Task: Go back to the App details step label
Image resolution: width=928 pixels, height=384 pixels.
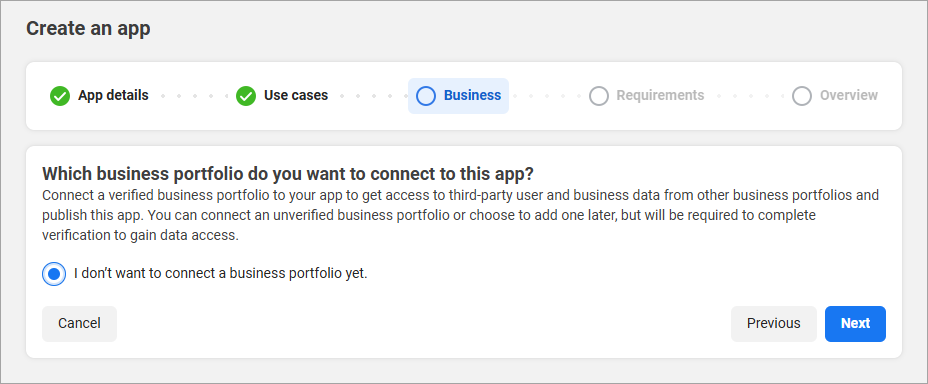Action: (113, 95)
